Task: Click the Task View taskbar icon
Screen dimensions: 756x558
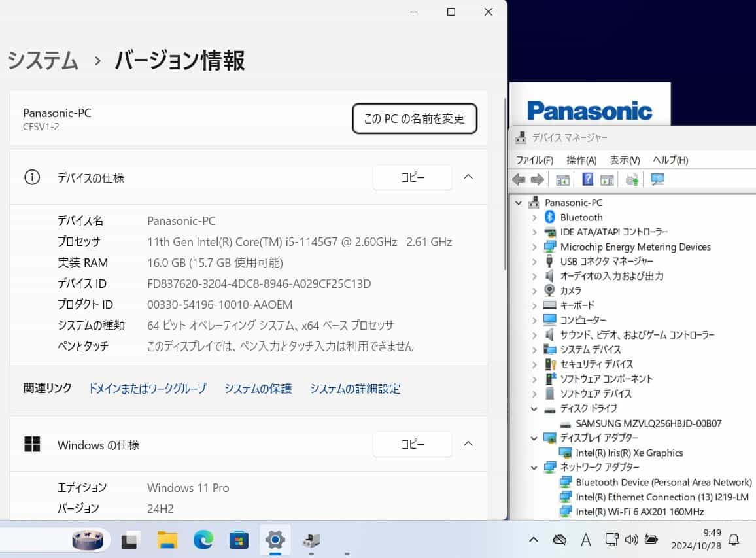Action: tap(131, 540)
